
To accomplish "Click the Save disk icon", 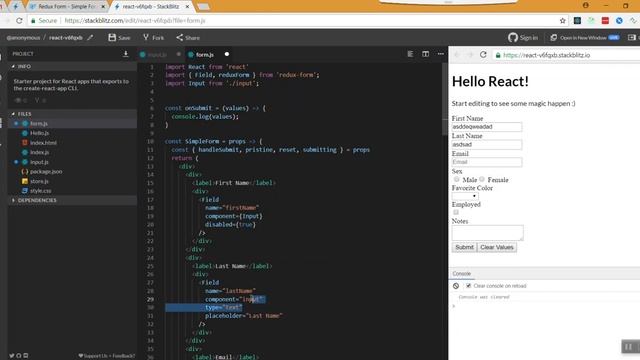I will coord(112,38).
